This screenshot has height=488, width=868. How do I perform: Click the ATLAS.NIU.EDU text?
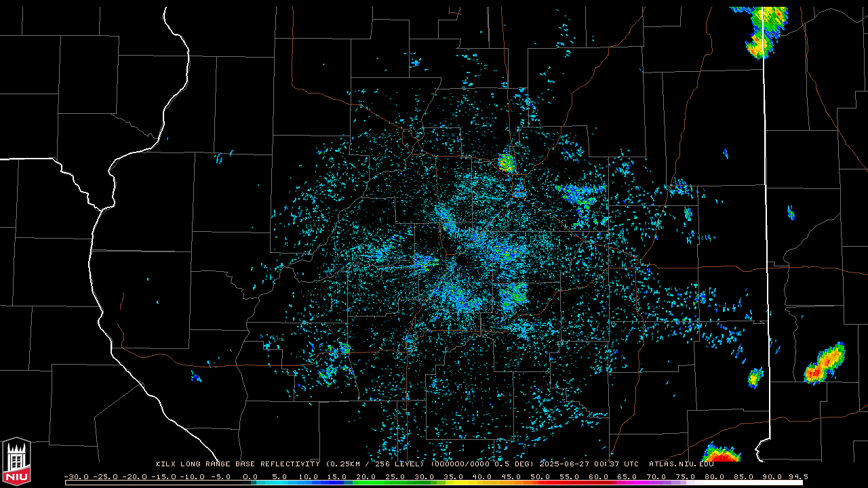pyautogui.click(x=681, y=464)
